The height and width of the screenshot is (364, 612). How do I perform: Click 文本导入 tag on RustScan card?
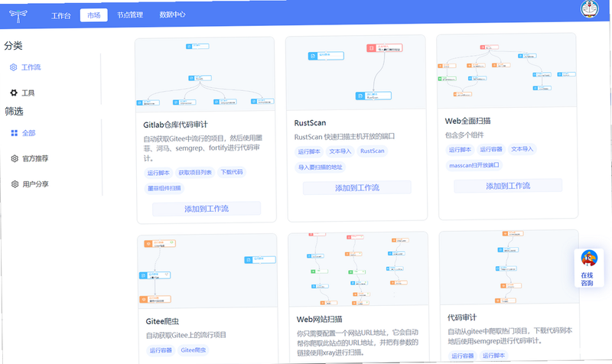coord(340,151)
